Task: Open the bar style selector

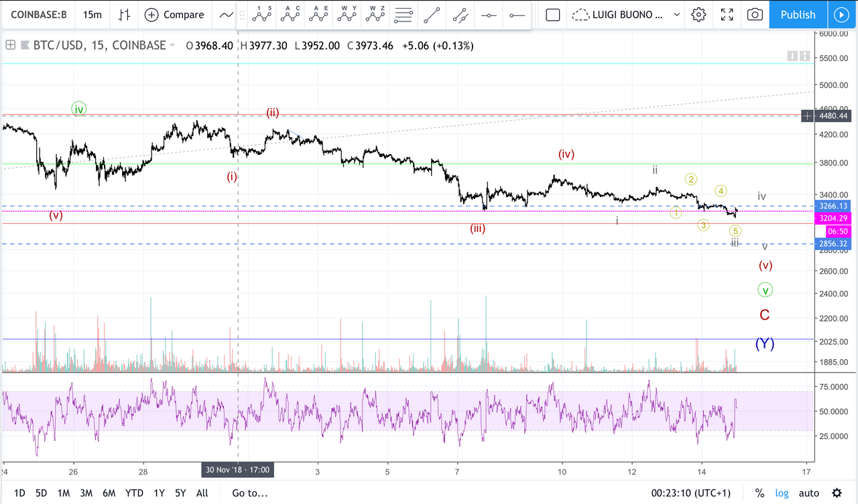Action: (x=124, y=15)
